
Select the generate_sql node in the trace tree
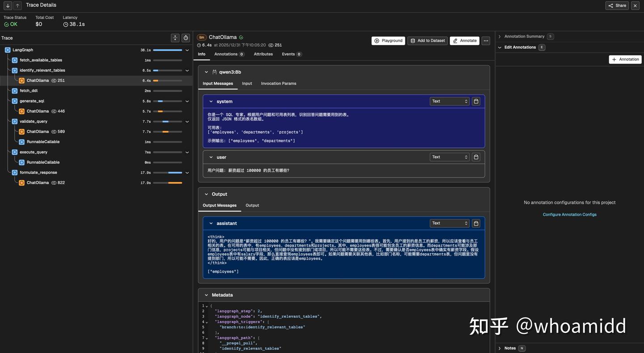click(32, 101)
